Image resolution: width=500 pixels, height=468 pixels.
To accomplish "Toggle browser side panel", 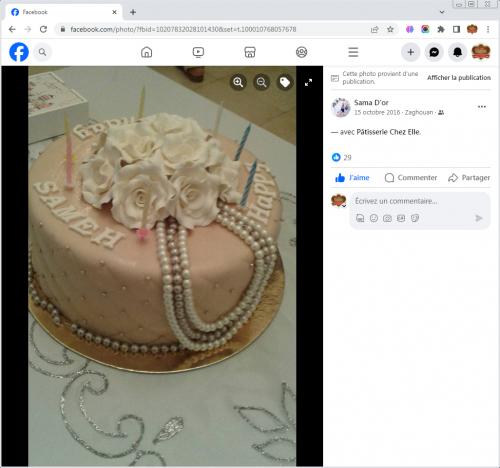I will (456, 29).
